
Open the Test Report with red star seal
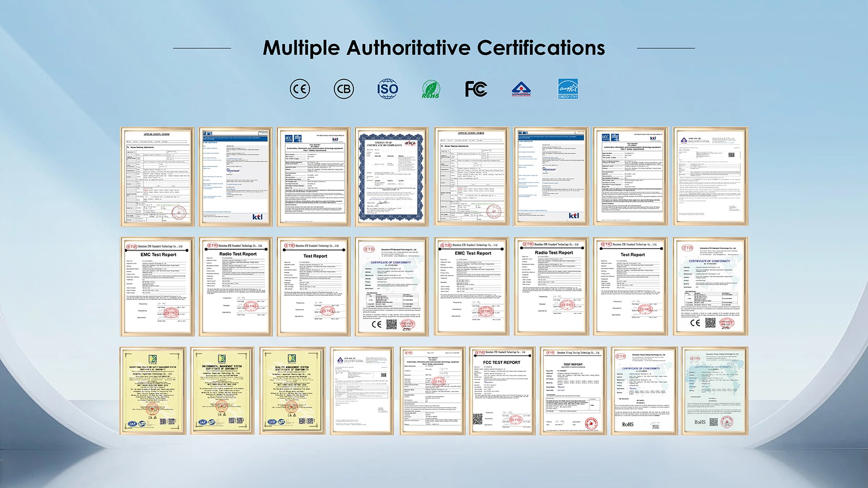click(573, 391)
